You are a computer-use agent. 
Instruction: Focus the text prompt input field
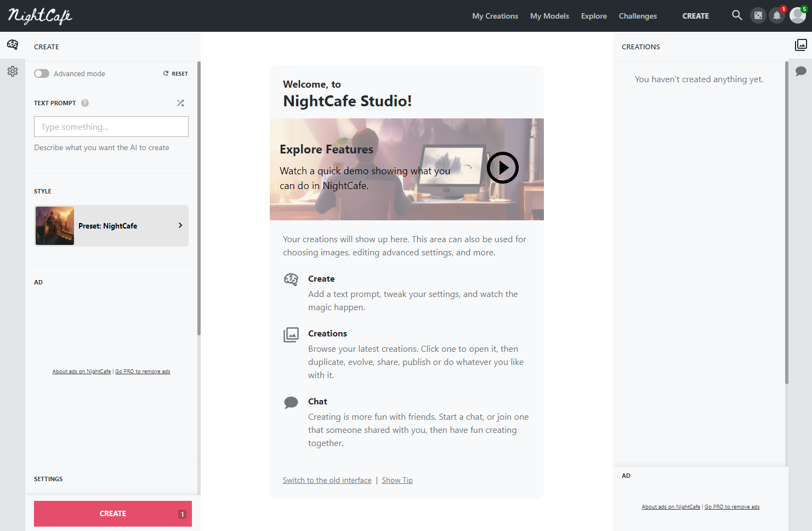111,127
